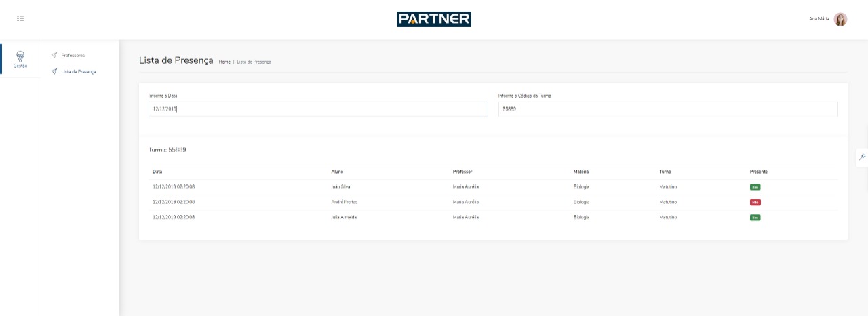Click the Lista de Presença breadcrumb

254,62
